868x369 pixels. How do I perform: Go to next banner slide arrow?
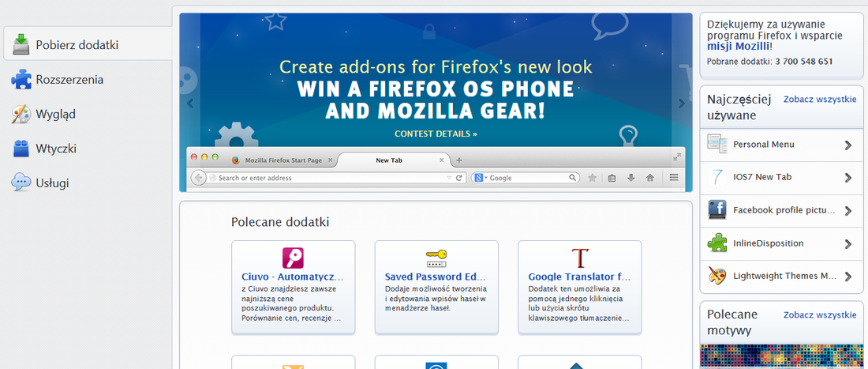coord(682,103)
